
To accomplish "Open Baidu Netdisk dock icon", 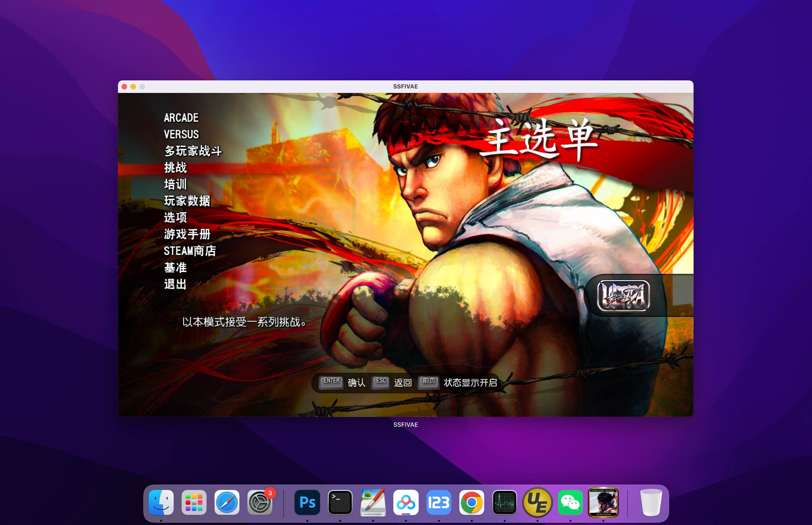I will tap(406, 502).
